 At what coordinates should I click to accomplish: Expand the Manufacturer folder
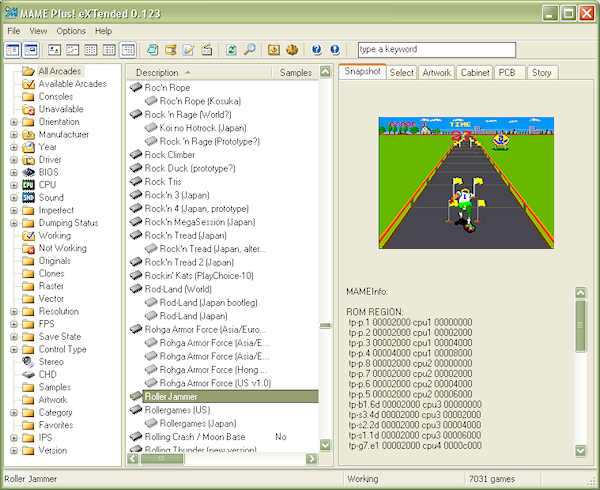point(14,135)
